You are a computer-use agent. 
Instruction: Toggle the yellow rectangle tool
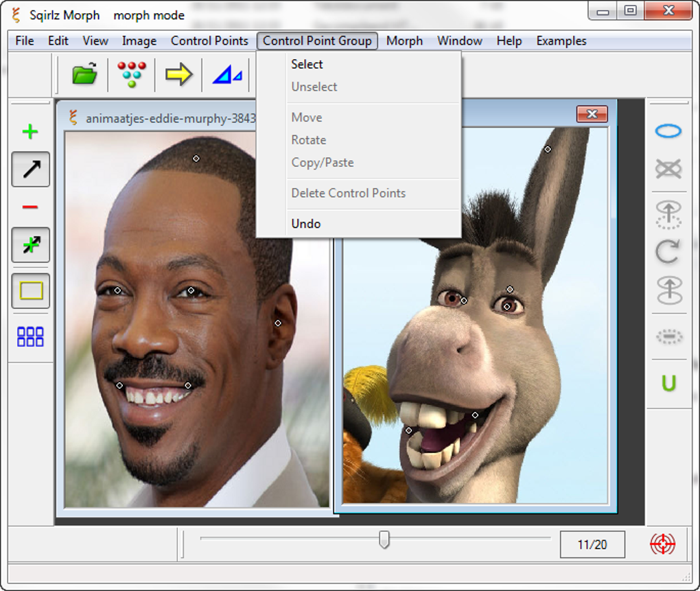point(31,291)
